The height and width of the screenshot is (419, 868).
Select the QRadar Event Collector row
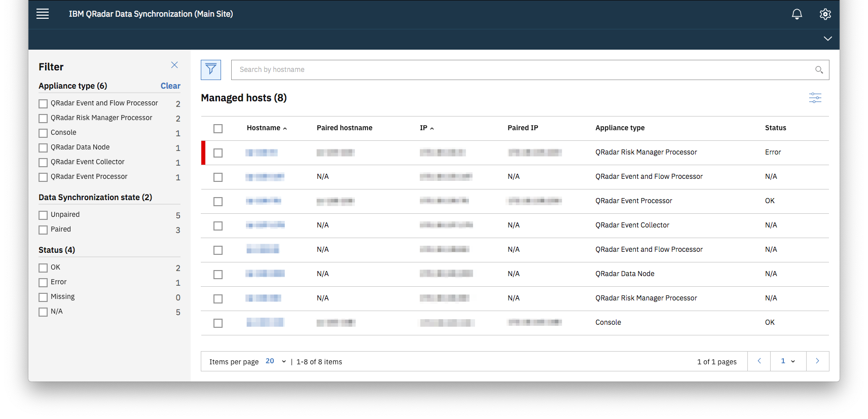(x=218, y=226)
